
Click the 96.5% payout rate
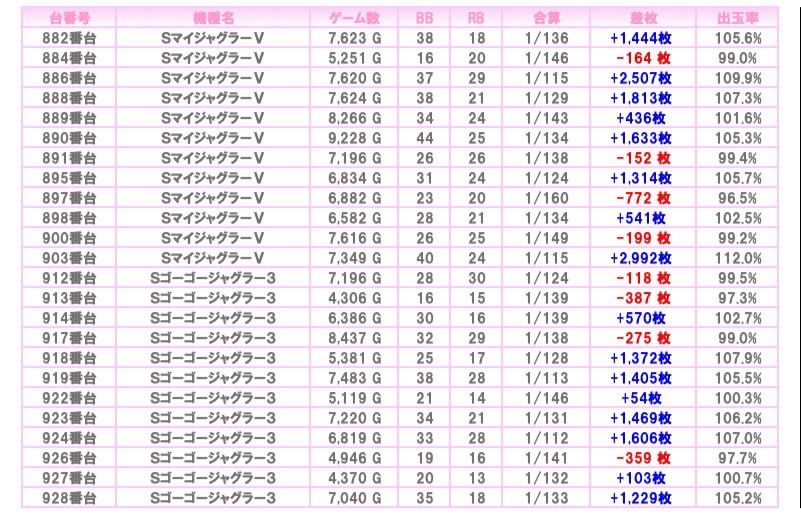tap(738, 198)
